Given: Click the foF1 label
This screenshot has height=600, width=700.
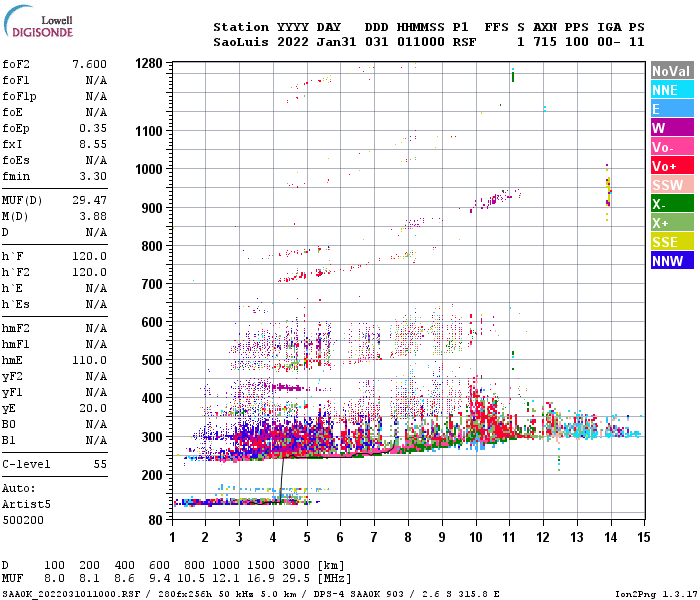Looking at the screenshot, I should click(16, 80).
